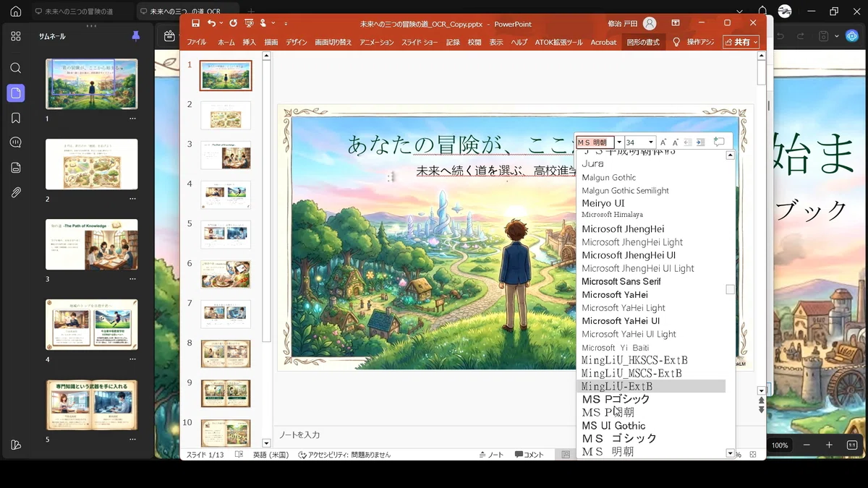
Task: Zoom in with plus in background viewer
Action: click(829, 445)
